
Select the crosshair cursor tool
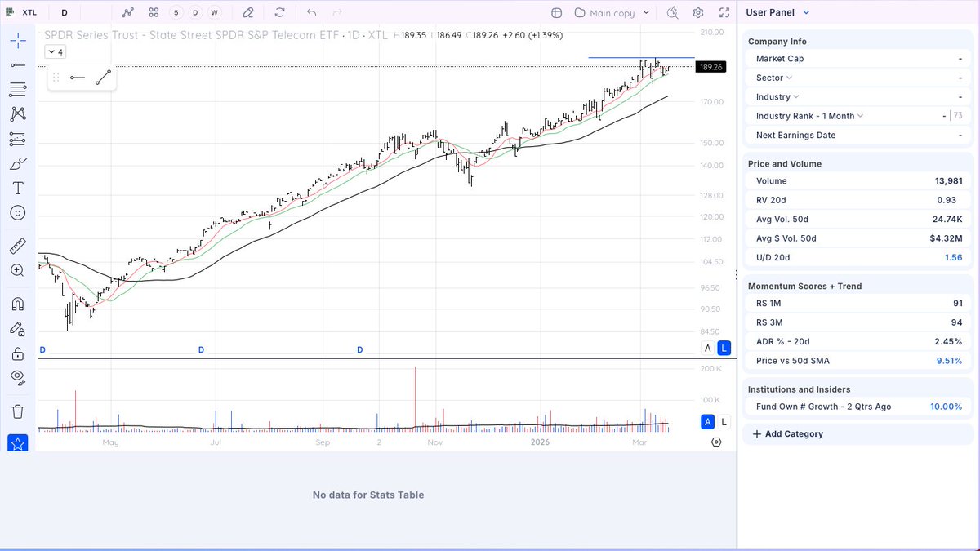17,40
